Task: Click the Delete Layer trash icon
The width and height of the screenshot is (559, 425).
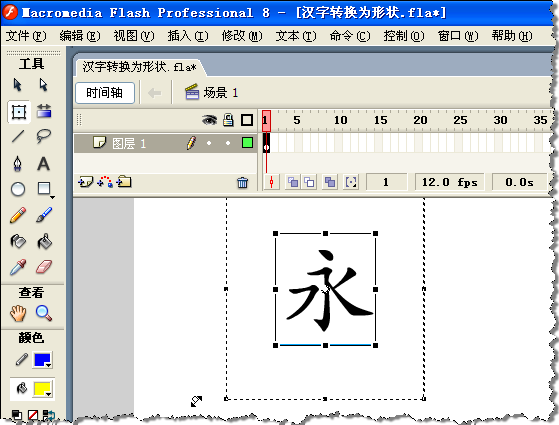Action: tap(242, 182)
